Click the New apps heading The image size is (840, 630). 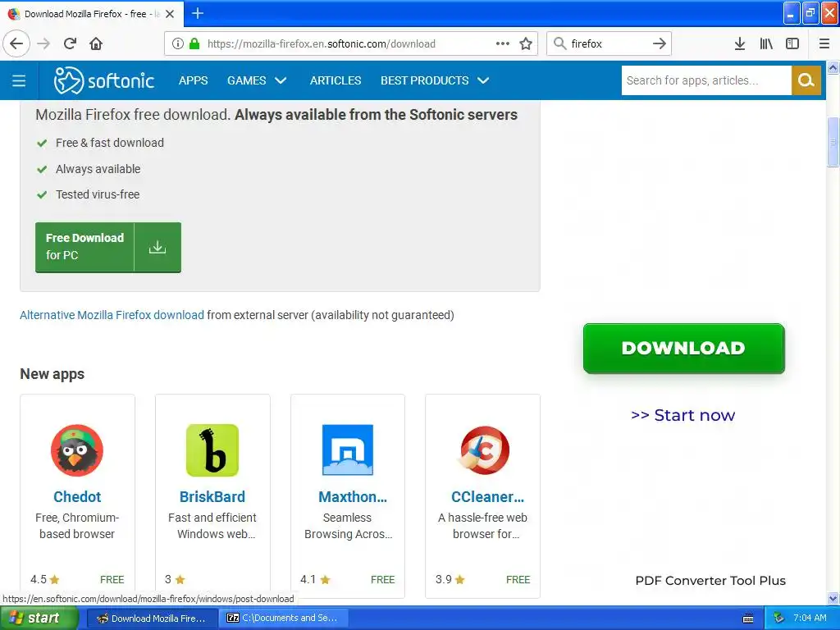52,374
